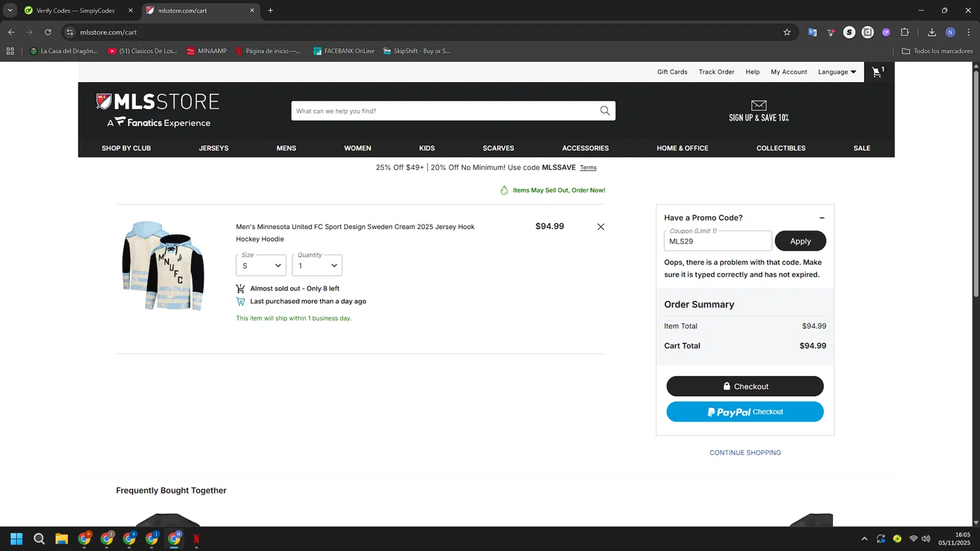Viewport: 980px width, 551px height.
Task: Collapse the Have a Promo Code section
Action: 822,218
